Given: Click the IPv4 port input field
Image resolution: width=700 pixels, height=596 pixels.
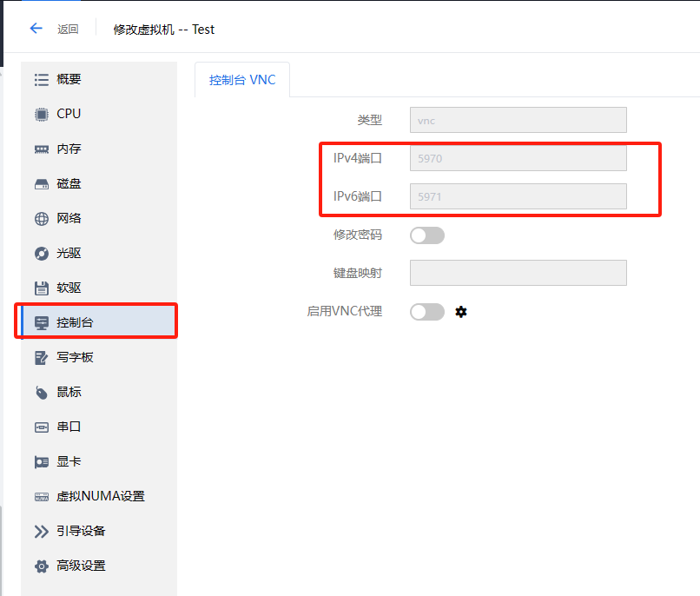Looking at the screenshot, I should pyautogui.click(x=518, y=158).
